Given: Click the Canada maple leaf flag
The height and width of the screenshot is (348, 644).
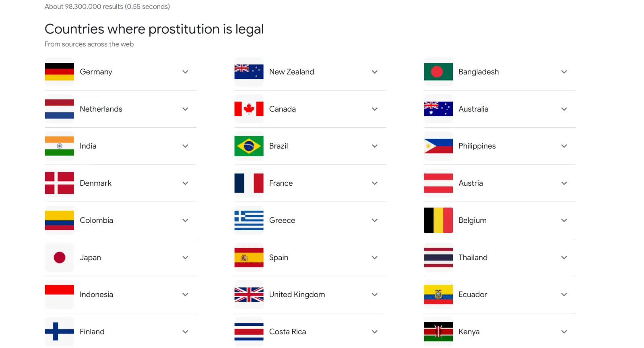Looking at the screenshot, I should pos(249,109).
